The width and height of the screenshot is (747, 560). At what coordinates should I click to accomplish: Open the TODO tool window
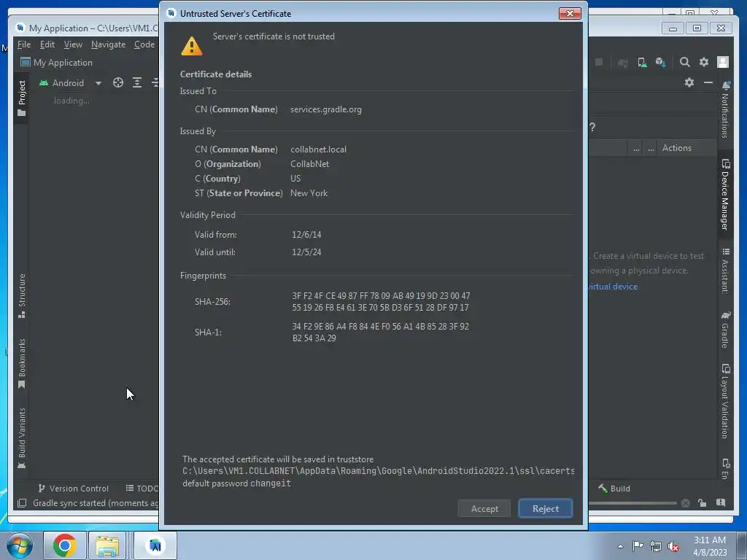pos(142,489)
